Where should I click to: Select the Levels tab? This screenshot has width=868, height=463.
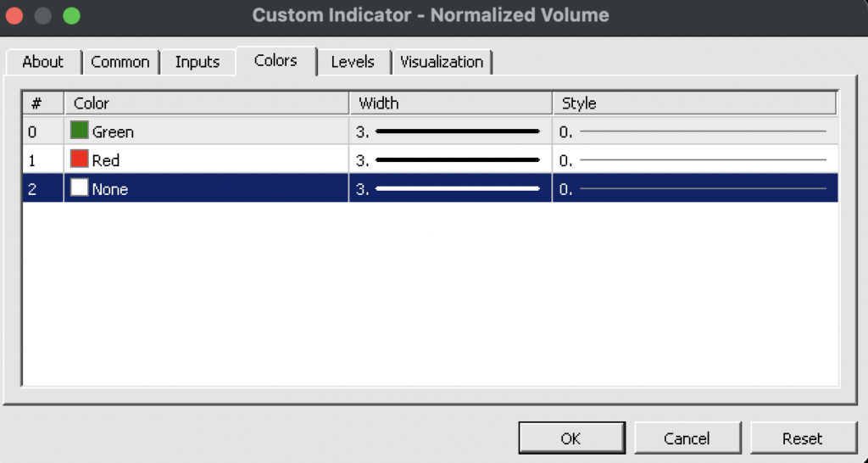[353, 62]
